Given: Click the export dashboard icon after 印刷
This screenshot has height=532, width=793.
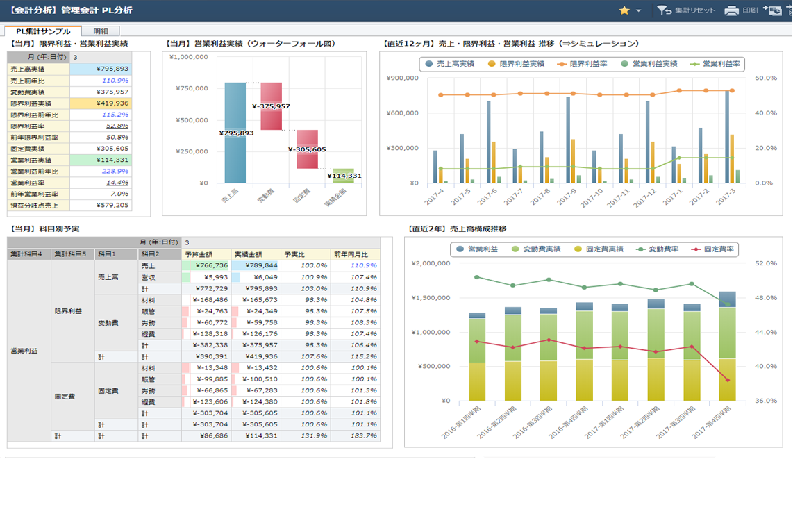Looking at the screenshot, I should coord(771,10).
